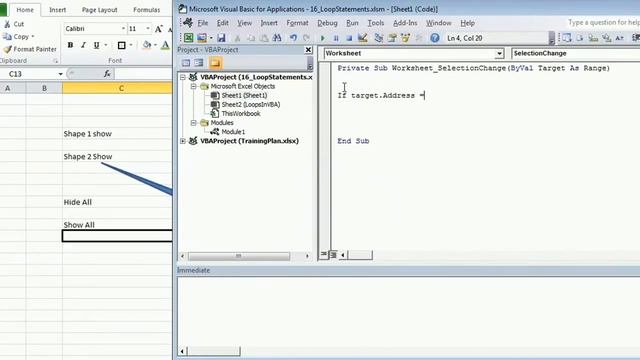The height and width of the screenshot is (360, 640).
Task: Click Cut in Excel clipboard group
Action: (x=14, y=24)
